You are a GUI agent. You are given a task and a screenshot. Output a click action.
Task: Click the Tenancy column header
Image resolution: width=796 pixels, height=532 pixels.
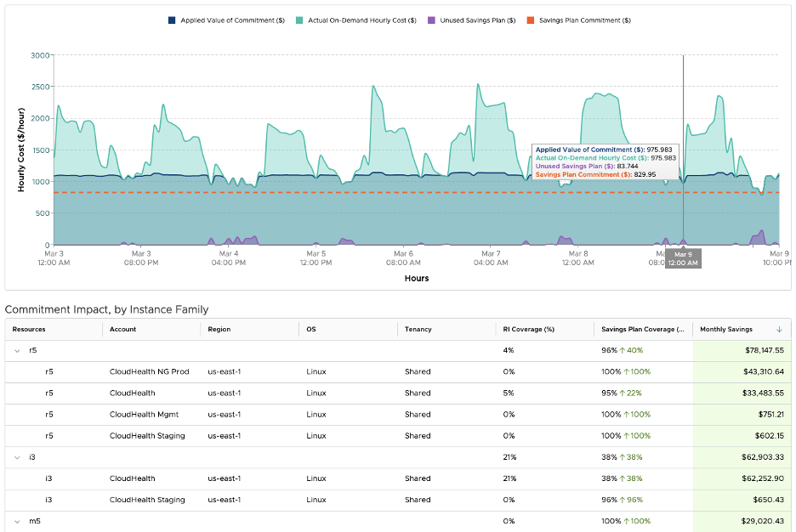coord(418,329)
